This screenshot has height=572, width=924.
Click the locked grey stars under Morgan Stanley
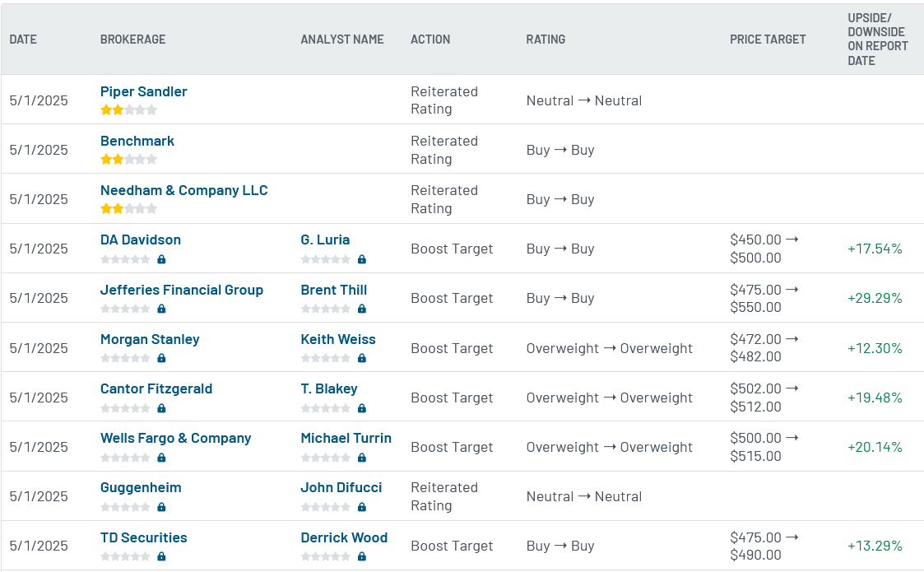pyautogui.click(x=125, y=359)
